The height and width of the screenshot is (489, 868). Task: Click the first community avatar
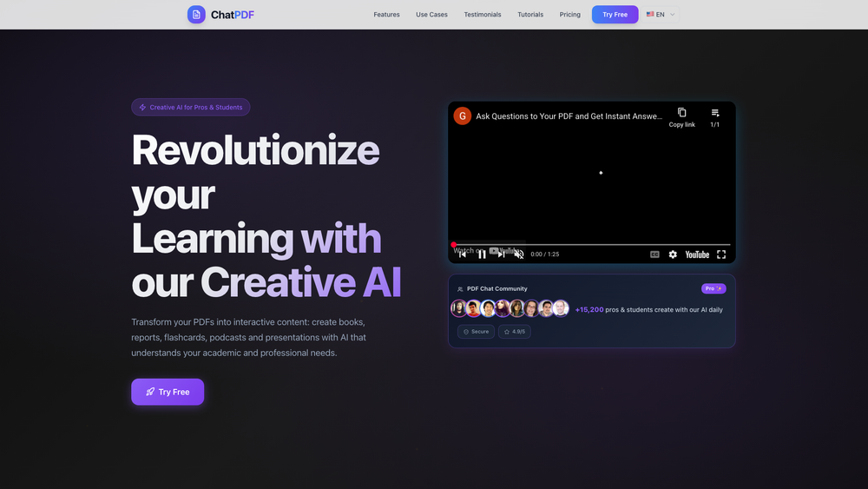click(459, 308)
